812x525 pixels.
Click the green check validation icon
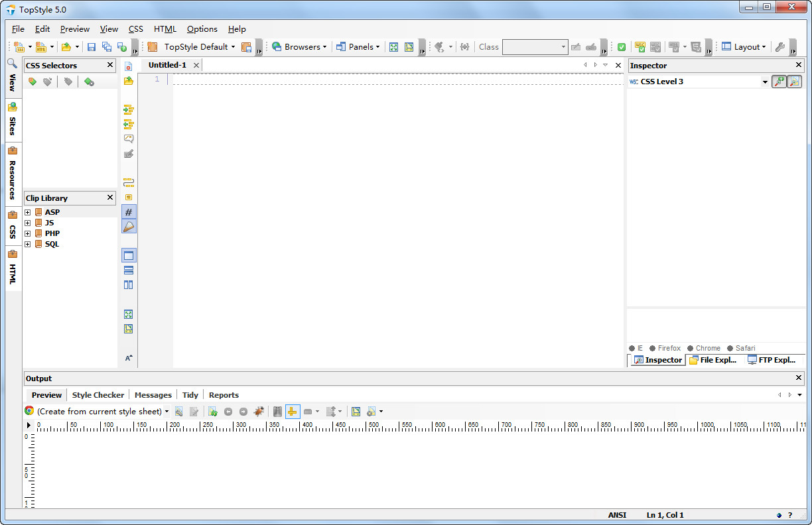tap(622, 47)
